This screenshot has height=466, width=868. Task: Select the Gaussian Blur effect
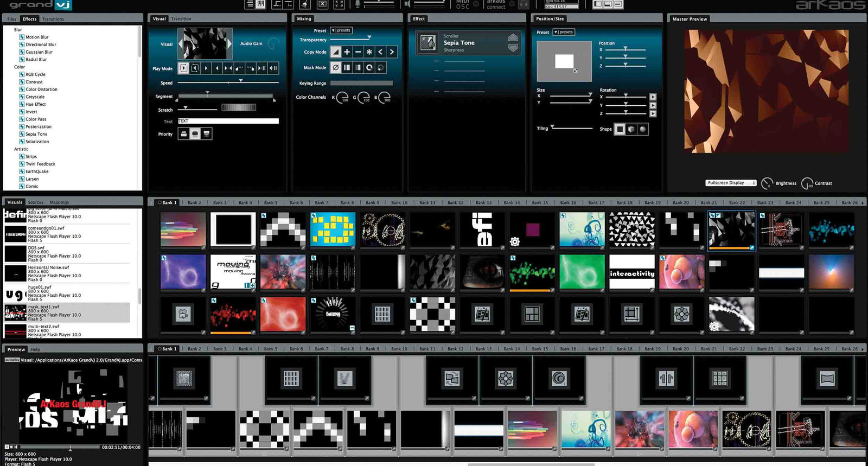39,52
